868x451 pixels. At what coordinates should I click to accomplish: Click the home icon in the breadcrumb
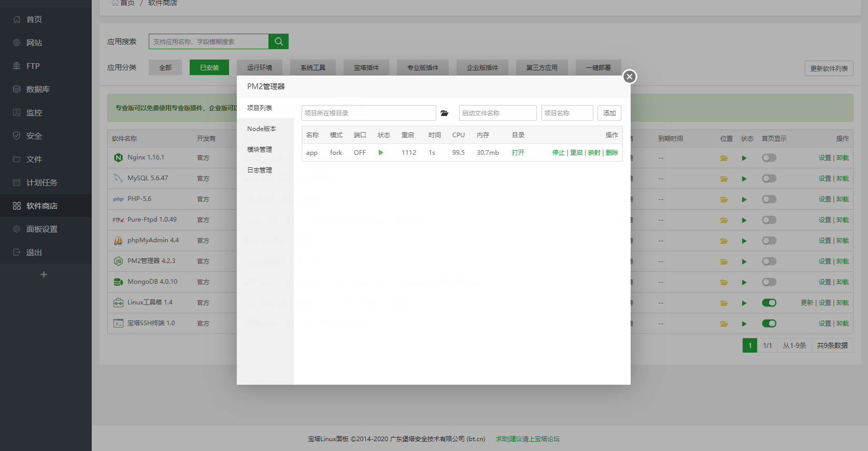[115, 3]
